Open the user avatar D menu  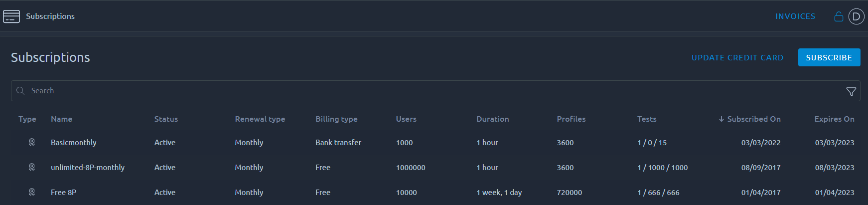856,16
